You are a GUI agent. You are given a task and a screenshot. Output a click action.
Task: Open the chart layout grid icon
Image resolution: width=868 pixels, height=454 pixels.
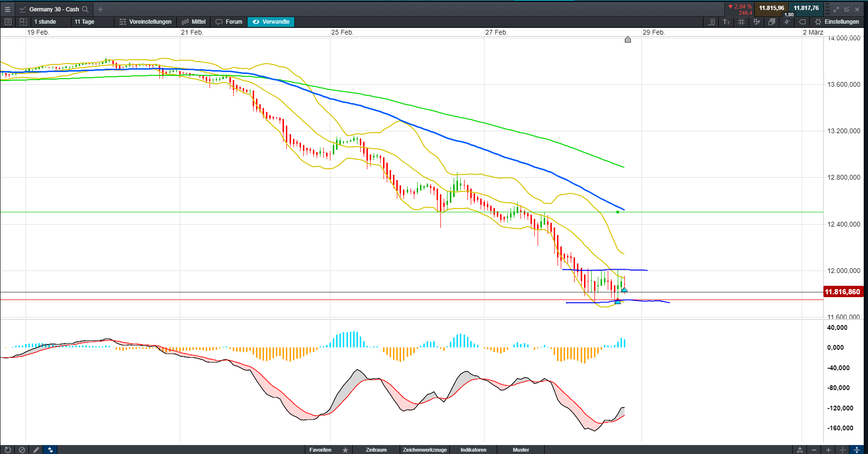23,22
